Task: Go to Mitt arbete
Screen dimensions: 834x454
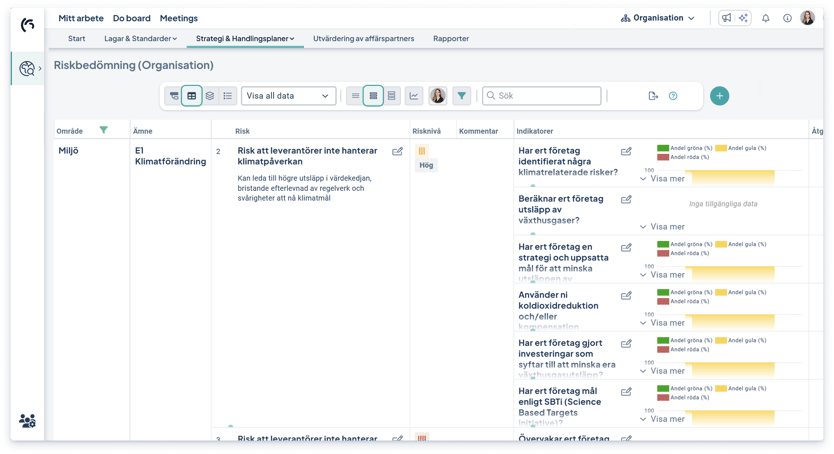Action: coord(81,18)
